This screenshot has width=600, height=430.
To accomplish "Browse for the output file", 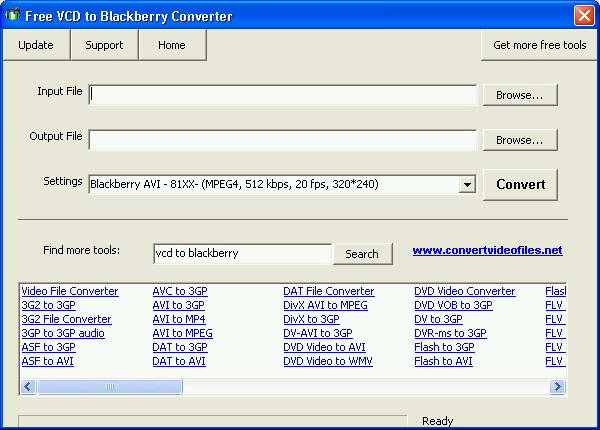I will (520, 140).
